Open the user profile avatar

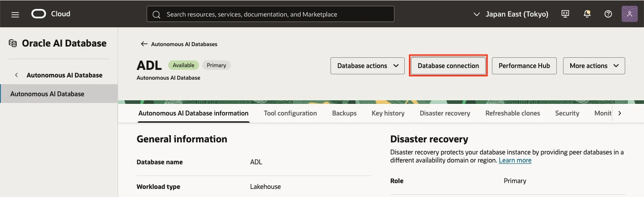pos(630,14)
